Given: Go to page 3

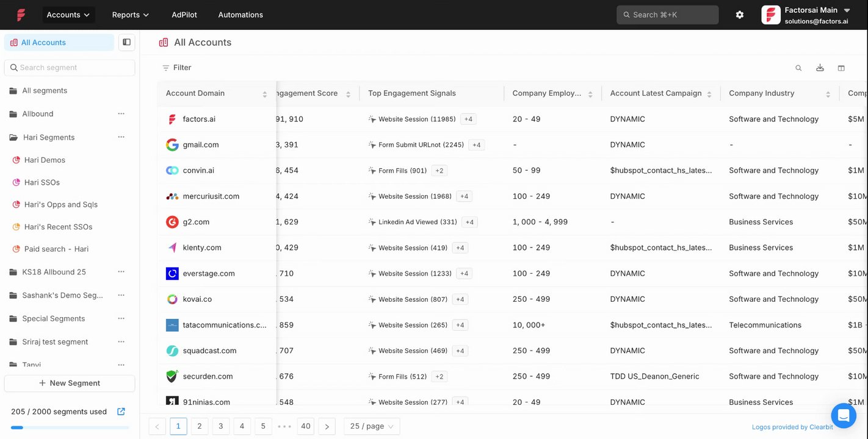Looking at the screenshot, I should [x=221, y=426].
